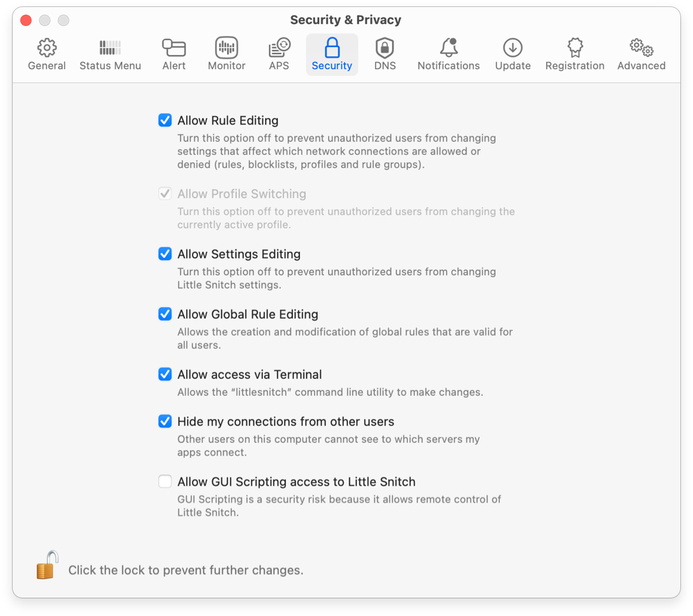Open the Monitor preferences icon
Viewport: 693px width, 616px height.
click(226, 48)
